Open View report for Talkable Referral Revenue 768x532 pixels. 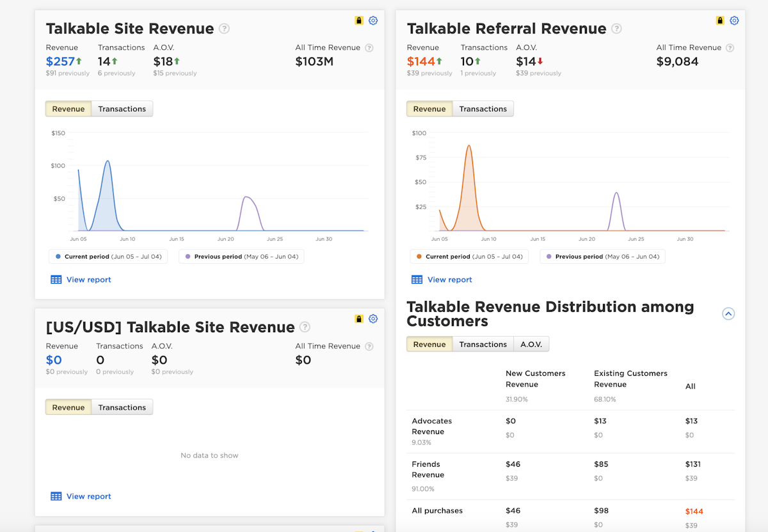[x=450, y=279]
